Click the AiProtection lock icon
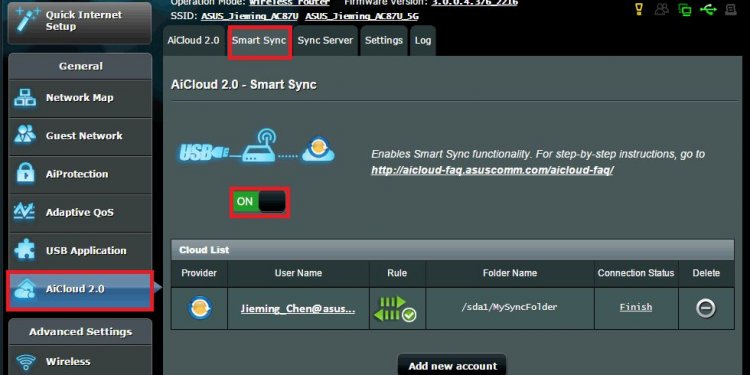Image resolution: width=750 pixels, height=375 pixels. (25, 173)
